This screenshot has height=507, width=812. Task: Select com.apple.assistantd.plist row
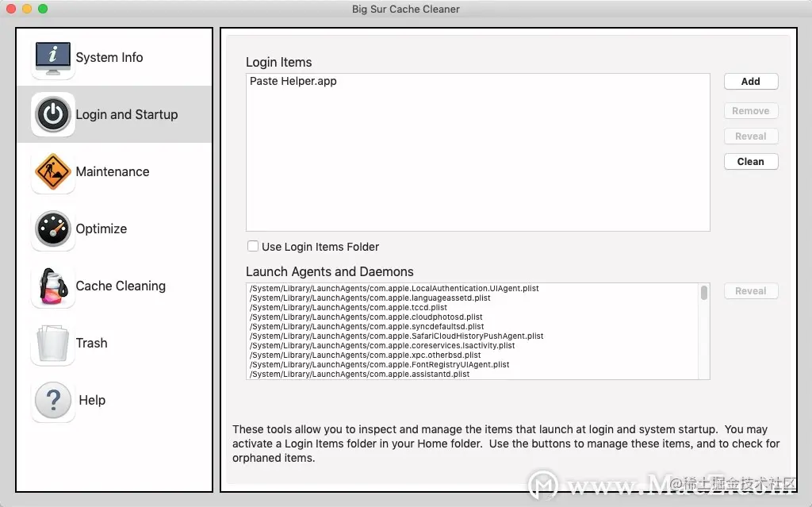(x=473, y=374)
